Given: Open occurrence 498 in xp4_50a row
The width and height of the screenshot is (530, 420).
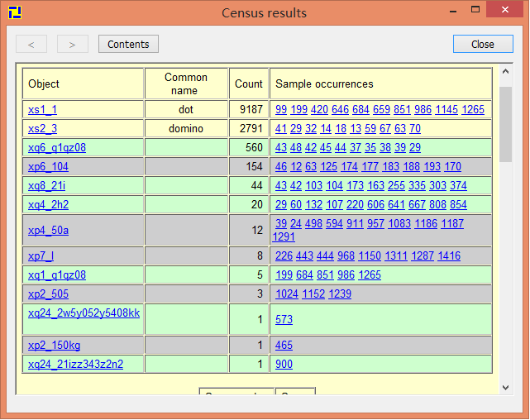Looking at the screenshot, I should coord(313,223).
